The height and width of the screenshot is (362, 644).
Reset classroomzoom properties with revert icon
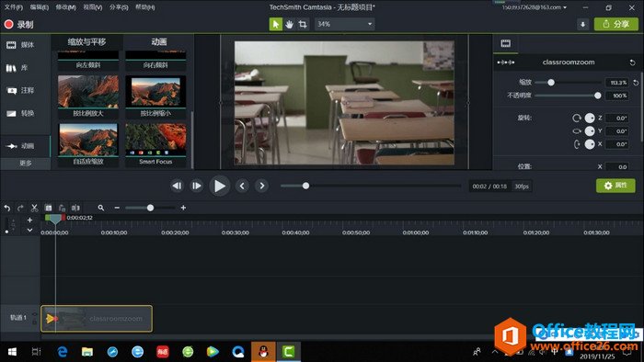point(633,62)
